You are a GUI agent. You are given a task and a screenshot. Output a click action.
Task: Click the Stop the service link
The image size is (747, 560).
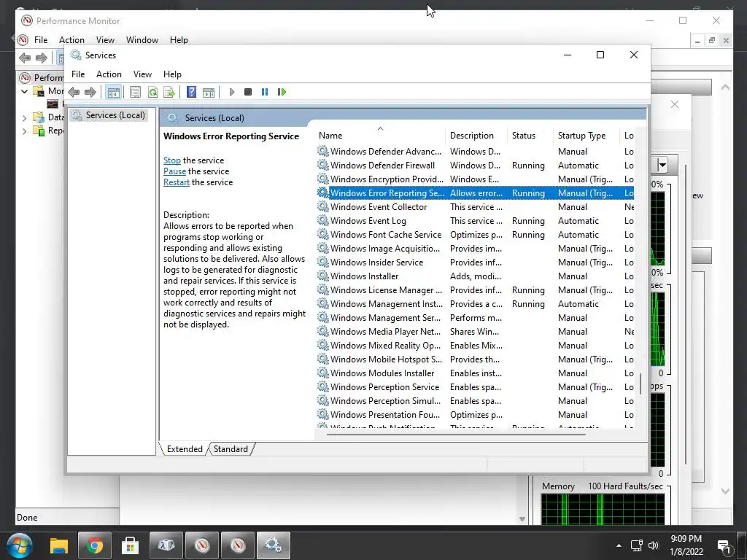172,160
